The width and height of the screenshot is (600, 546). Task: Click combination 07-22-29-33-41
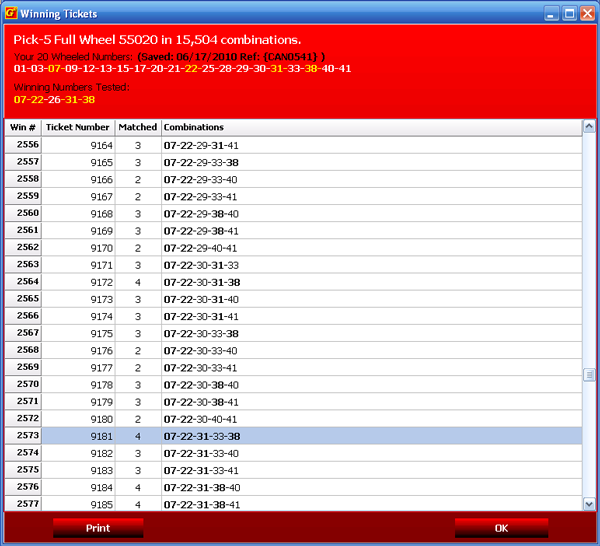pyautogui.click(x=201, y=197)
